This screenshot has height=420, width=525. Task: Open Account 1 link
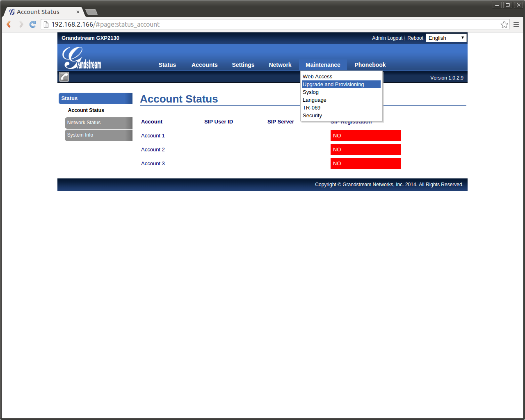pos(153,136)
